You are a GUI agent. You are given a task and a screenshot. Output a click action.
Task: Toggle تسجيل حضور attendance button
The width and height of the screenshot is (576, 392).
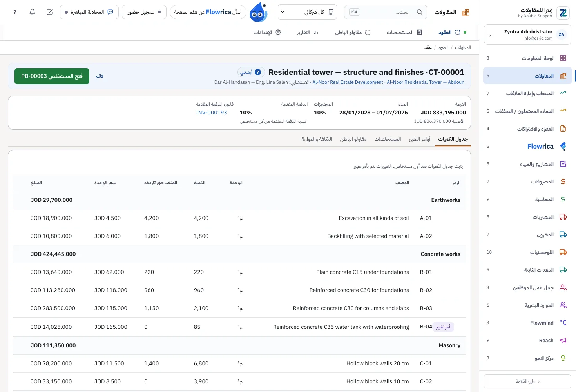(144, 12)
